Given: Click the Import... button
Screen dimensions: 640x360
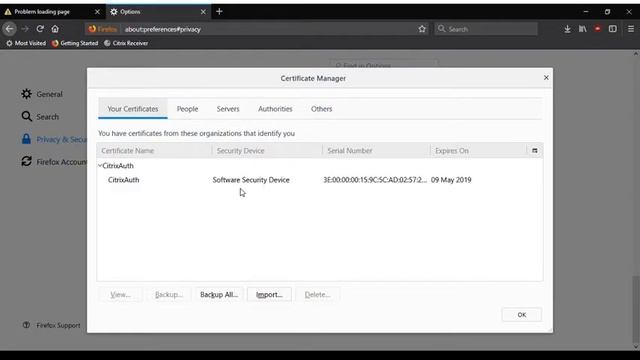Looking at the screenshot, I should pyautogui.click(x=269, y=294).
